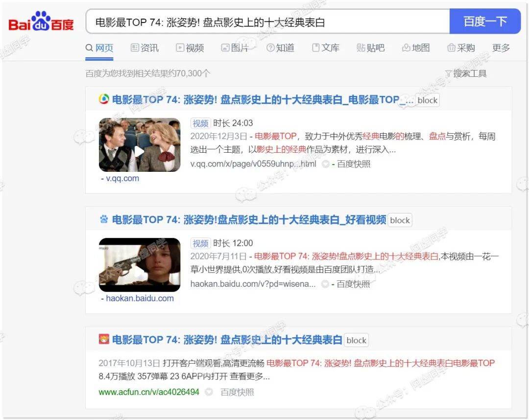Viewport: 529px width, 420px height.
Task: Open the 知道 tab
Action: click(280, 48)
